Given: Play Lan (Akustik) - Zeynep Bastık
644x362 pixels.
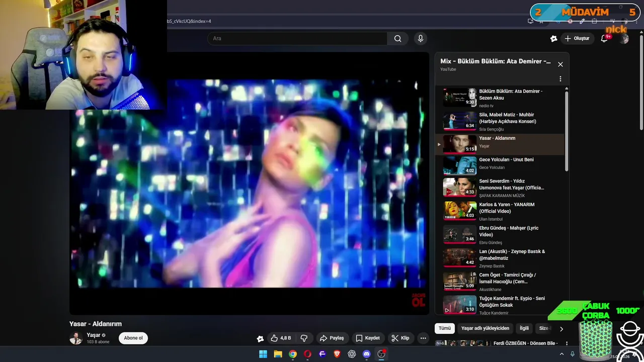Looking at the screenshot, I should (x=499, y=258).
